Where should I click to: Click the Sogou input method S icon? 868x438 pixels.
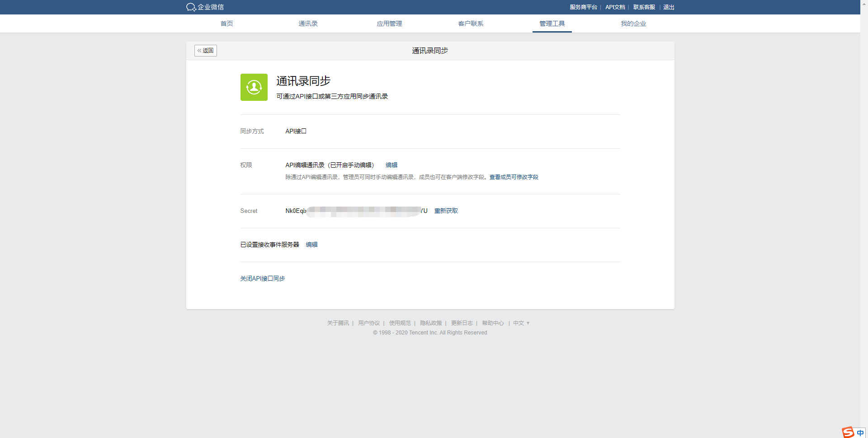pyautogui.click(x=848, y=432)
